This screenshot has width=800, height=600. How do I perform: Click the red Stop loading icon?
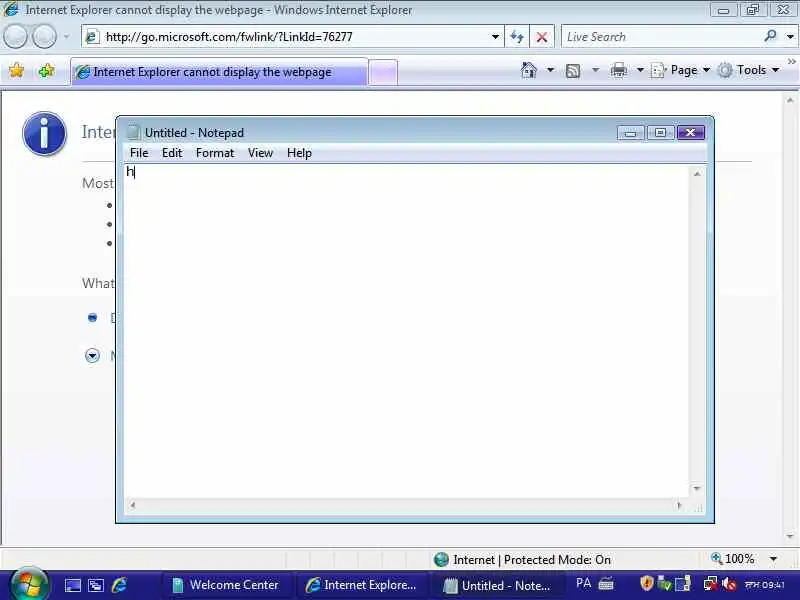pos(542,37)
